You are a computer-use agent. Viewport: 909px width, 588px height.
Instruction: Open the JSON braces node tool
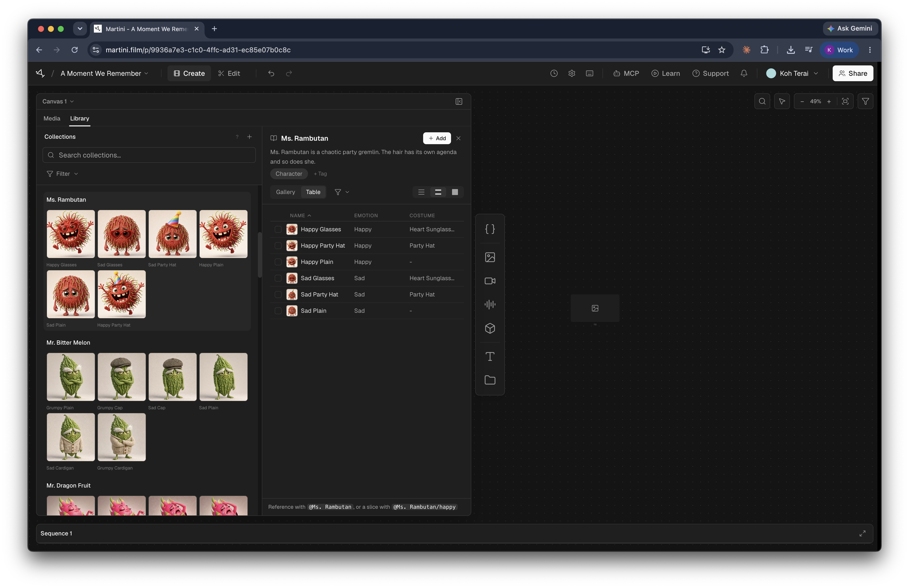(490, 229)
